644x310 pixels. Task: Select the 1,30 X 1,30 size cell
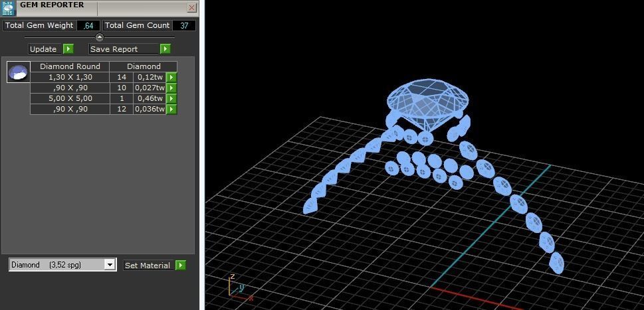click(x=70, y=77)
